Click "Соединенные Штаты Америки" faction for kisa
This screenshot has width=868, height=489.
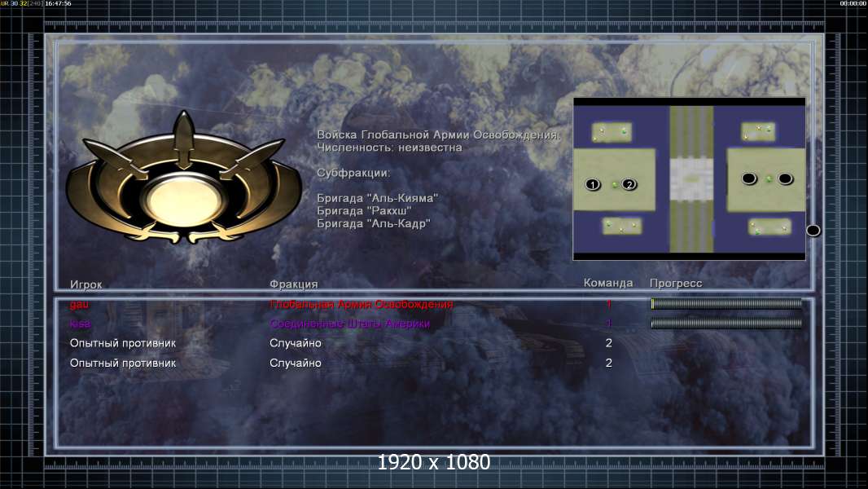(349, 324)
